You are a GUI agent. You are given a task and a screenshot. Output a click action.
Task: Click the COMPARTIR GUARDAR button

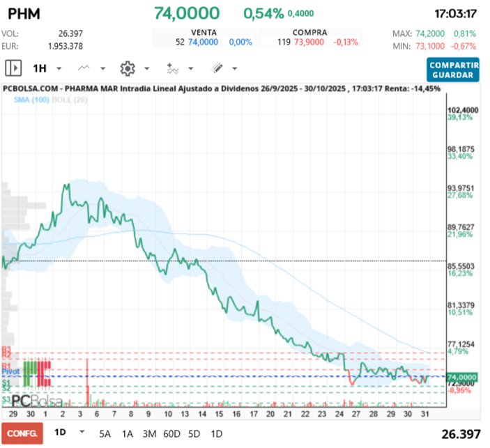pos(453,69)
